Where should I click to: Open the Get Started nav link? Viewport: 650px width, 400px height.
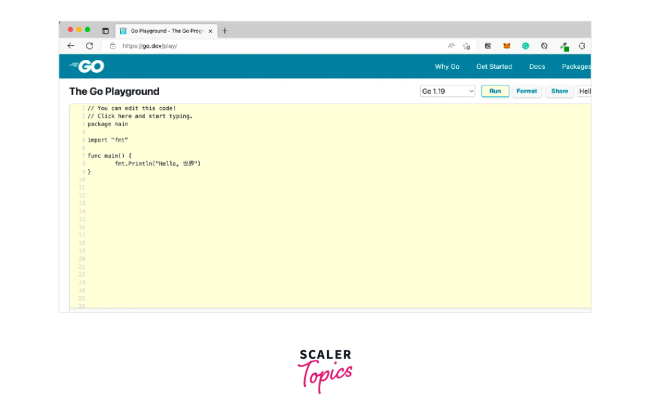click(x=494, y=67)
